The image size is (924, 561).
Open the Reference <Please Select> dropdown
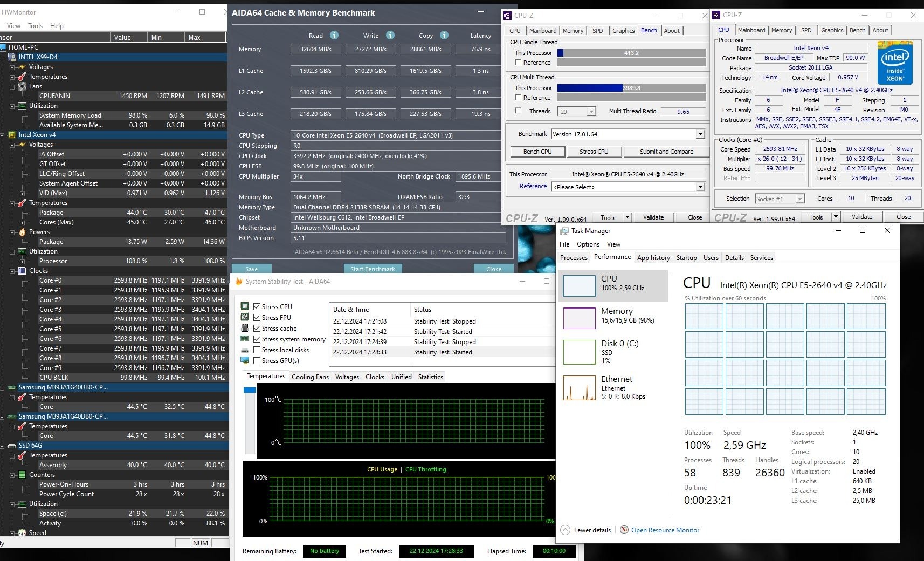coord(700,187)
